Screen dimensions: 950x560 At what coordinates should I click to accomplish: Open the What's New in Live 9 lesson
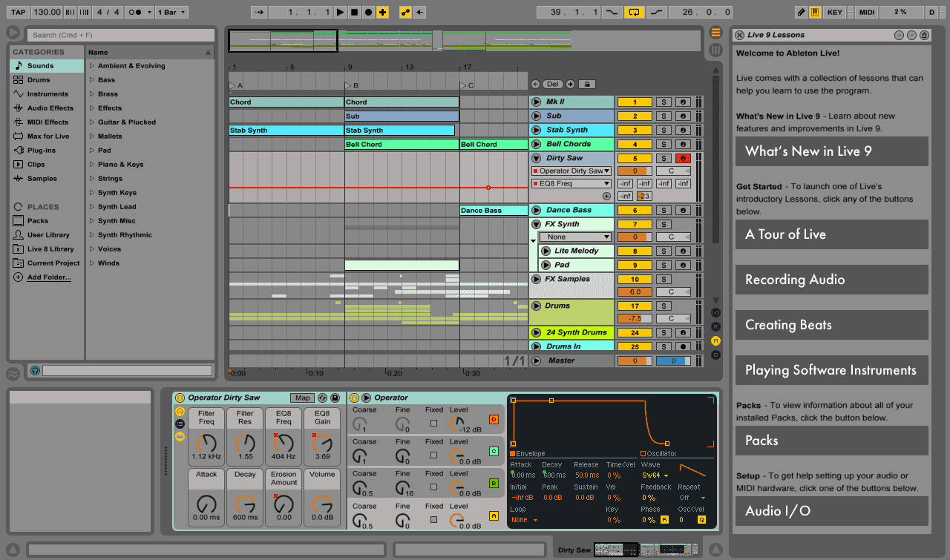coord(832,151)
